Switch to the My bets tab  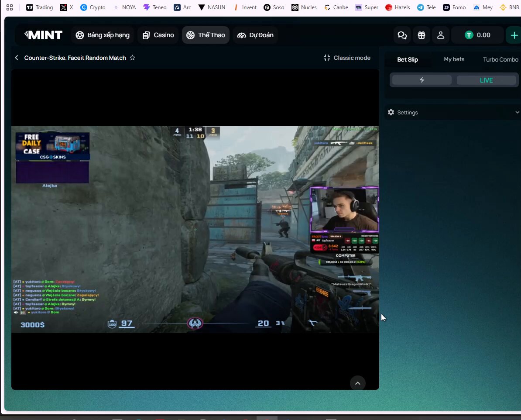click(x=454, y=59)
